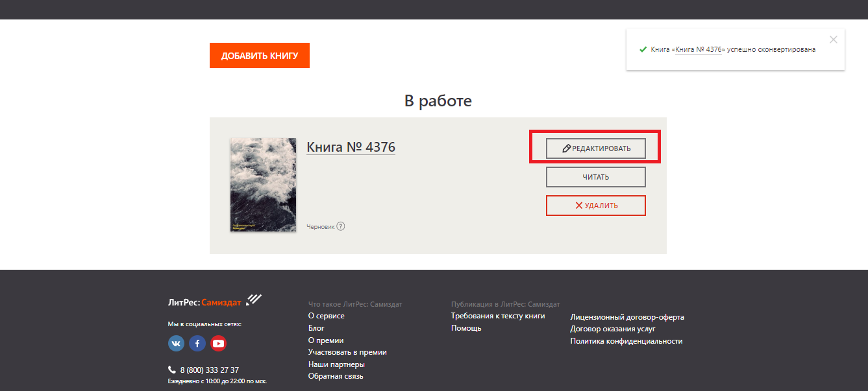This screenshot has width=868, height=391.
Task: Click the question mark next to Черновик
Action: click(341, 226)
